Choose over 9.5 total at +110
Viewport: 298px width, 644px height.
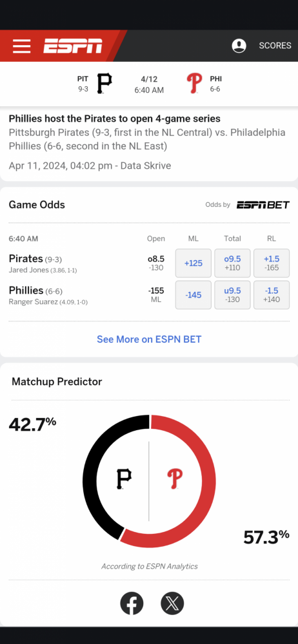coord(233,263)
